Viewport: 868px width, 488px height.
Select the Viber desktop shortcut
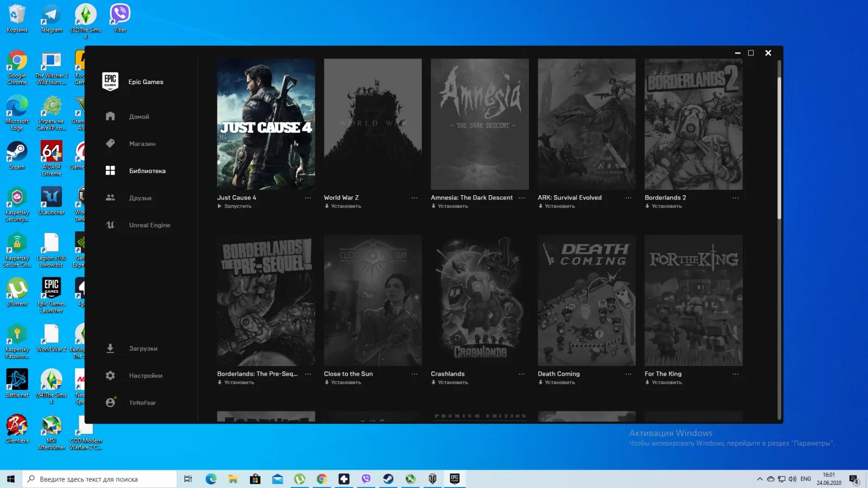tap(120, 18)
